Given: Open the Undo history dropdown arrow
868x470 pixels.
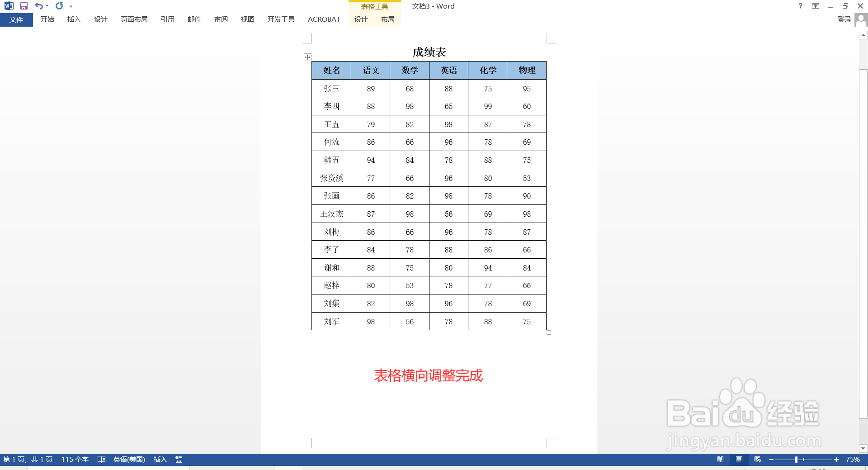Looking at the screenshot, I should 47,6.
